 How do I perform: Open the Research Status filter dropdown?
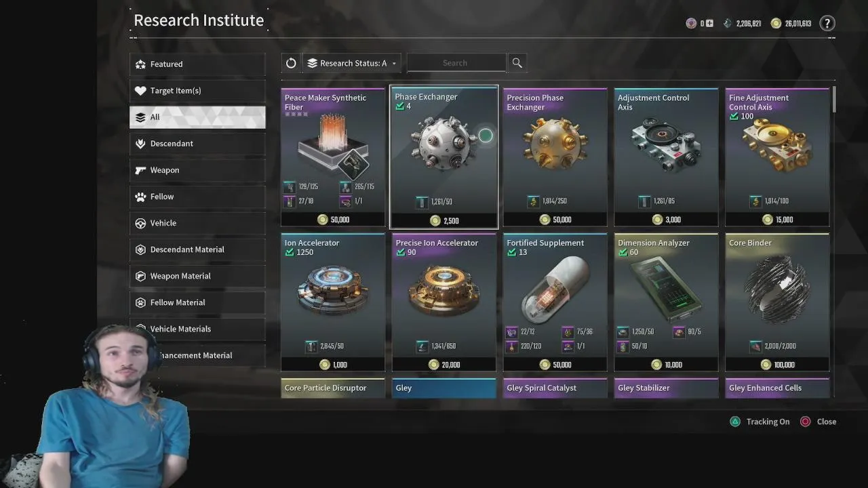pyautogui.click(x=352, y=63)
